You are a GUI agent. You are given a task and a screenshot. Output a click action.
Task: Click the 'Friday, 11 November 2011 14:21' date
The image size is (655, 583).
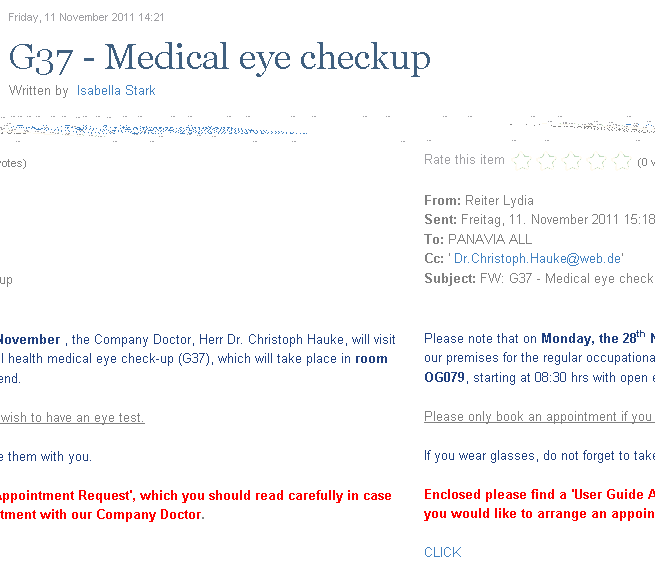pyautogui.click(x=86, y=17)
